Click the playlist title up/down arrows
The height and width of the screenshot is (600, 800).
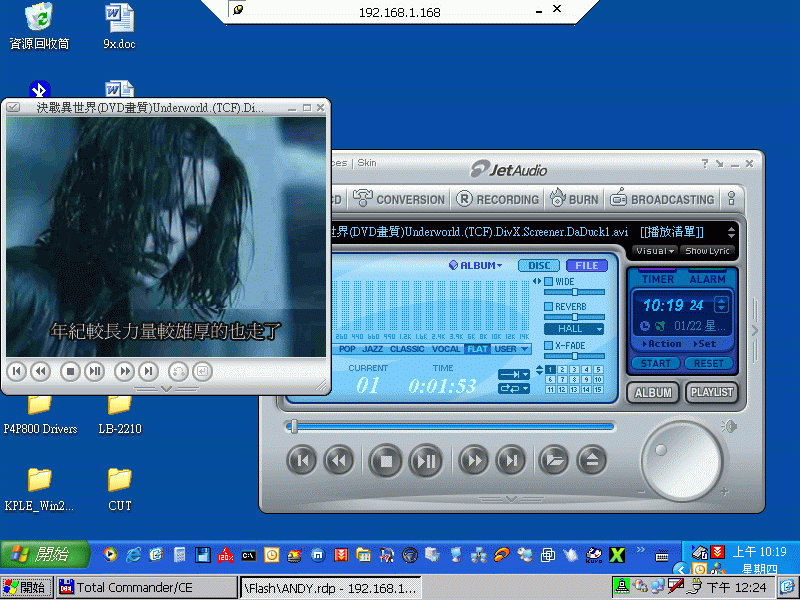point(732,232)
